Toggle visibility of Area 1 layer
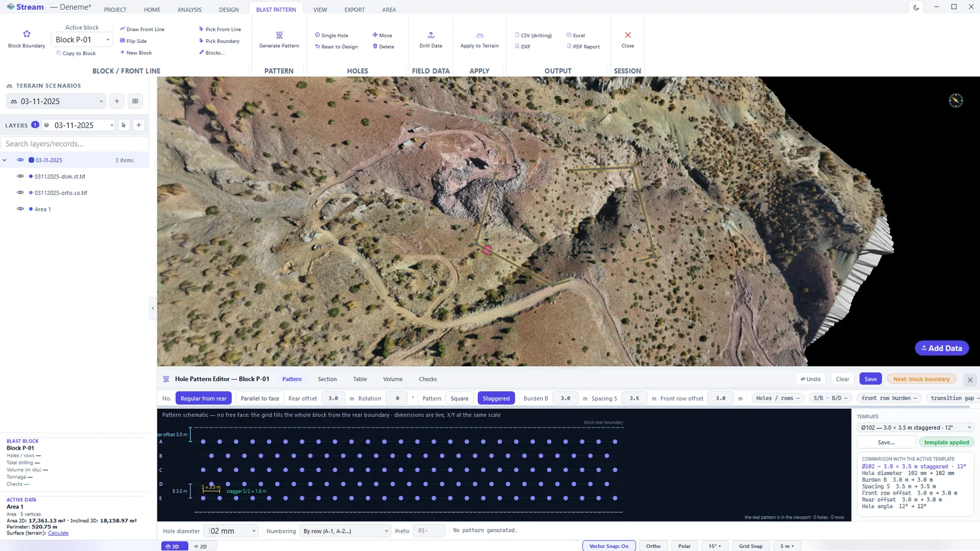Viewport: 980px width, 551px height. pos(20,209)
